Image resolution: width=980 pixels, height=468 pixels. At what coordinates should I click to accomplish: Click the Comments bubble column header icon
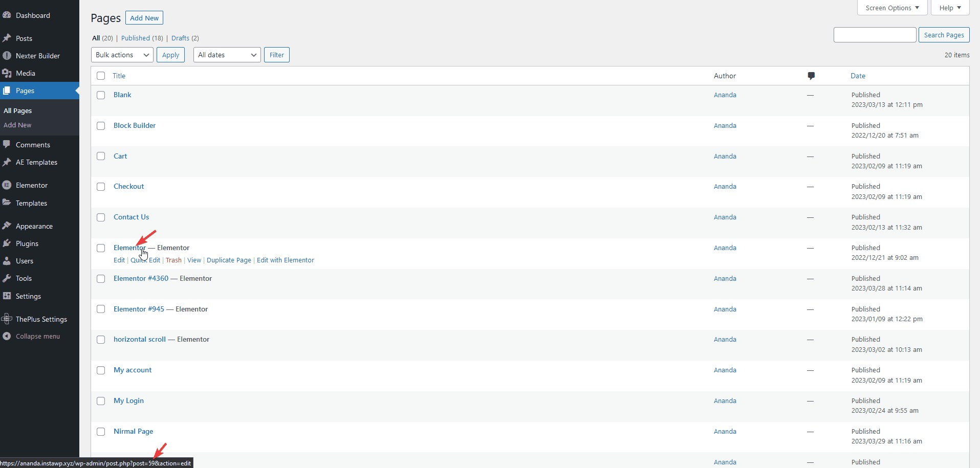coord(811,76)
